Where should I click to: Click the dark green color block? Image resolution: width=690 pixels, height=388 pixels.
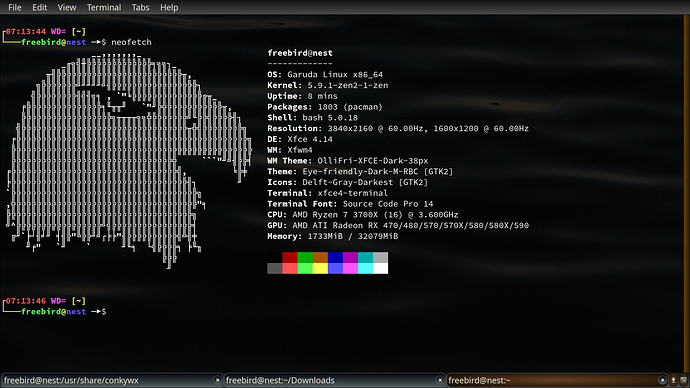click(x=305, y=257)
